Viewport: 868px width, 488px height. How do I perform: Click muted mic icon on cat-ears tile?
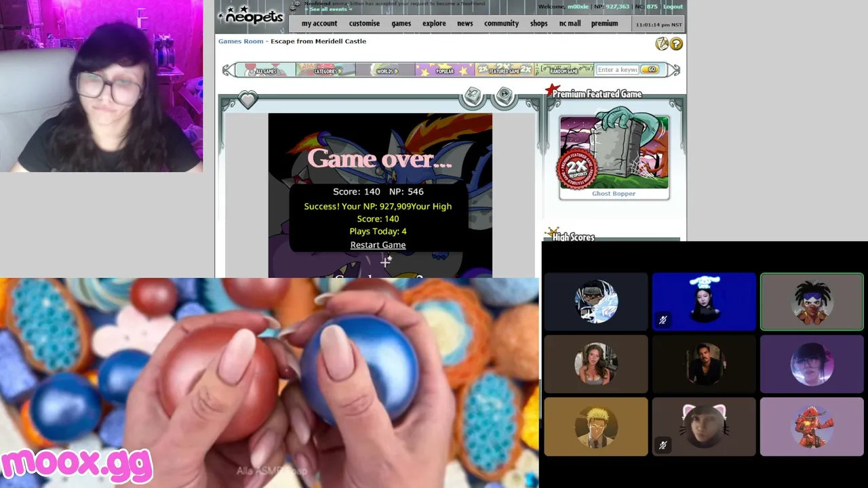(x=663, y=445)
